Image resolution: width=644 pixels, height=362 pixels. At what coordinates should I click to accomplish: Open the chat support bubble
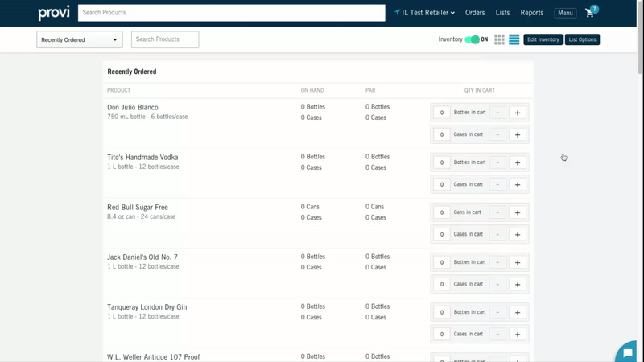(629, 353)
